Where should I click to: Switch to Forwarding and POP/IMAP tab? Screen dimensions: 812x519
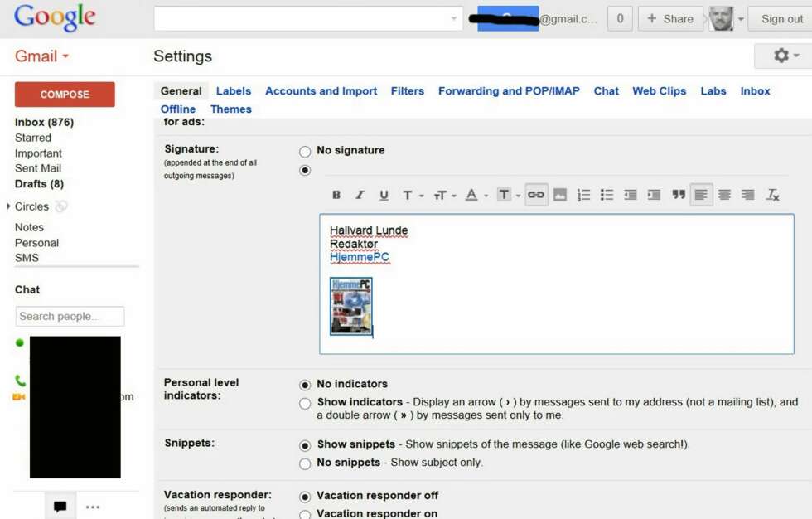coord(509,91)
